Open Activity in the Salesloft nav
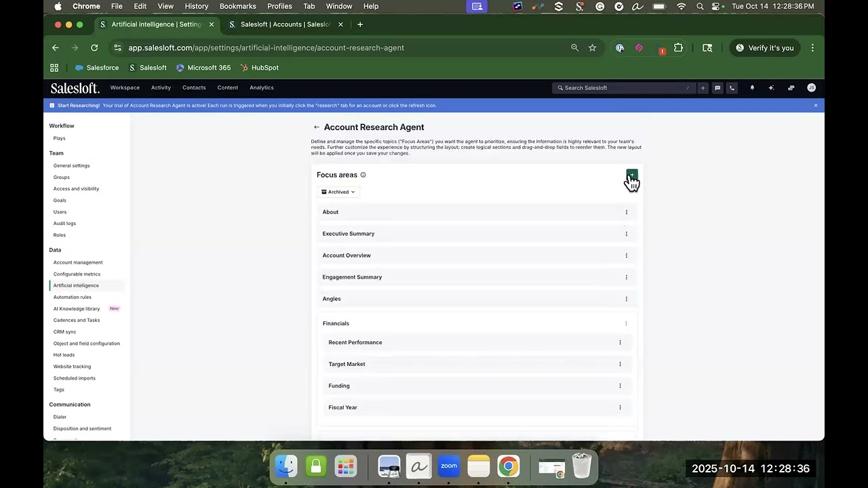 point(161,87)
